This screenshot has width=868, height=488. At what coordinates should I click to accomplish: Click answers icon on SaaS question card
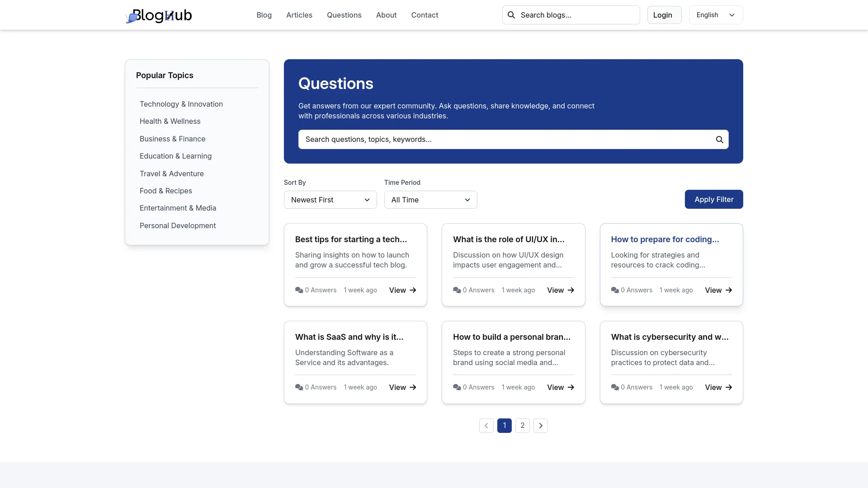(x=299, y=388)
